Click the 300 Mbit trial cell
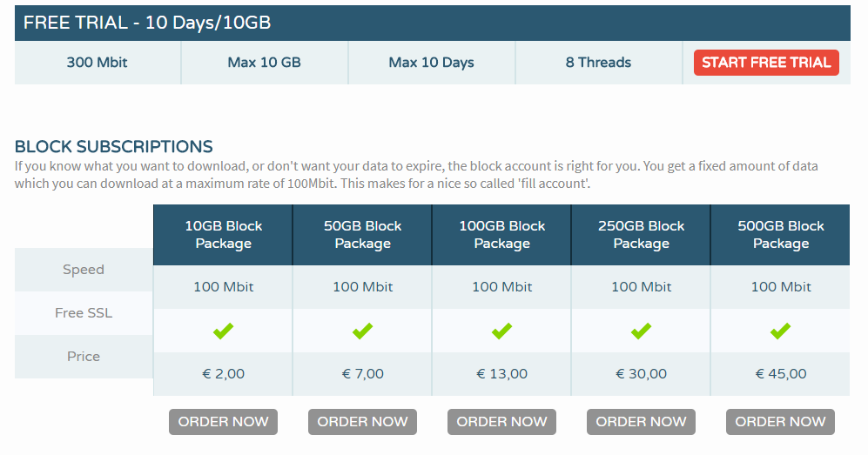Image resolution: width=868 pixels, height=455 pixels. (97, 63)
